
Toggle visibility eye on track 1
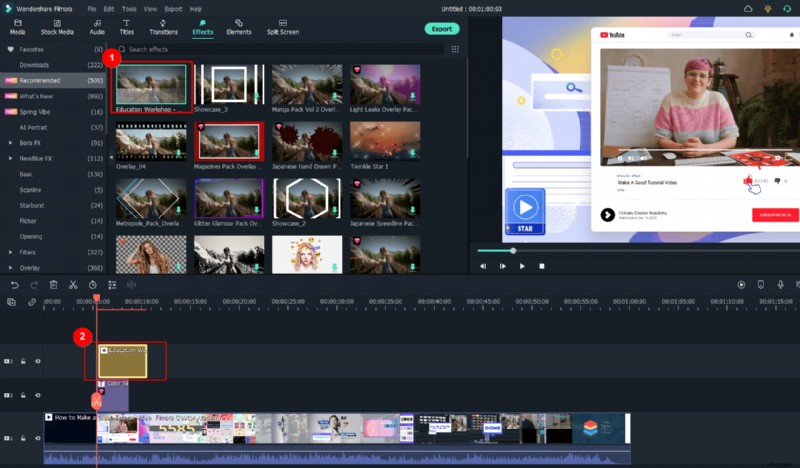click(38, 439)
